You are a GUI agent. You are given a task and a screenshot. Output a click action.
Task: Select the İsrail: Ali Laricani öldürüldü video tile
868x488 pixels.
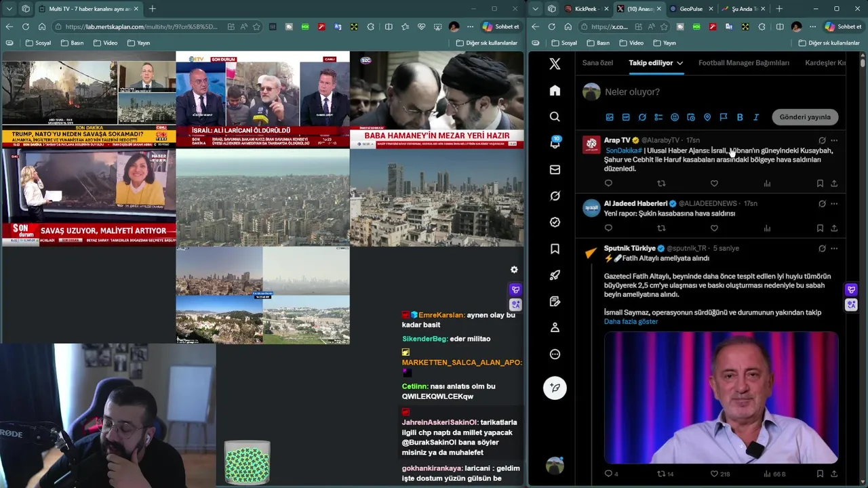262,99
